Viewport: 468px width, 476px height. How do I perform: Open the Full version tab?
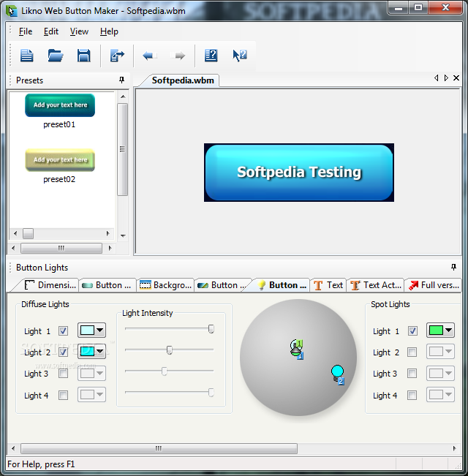pos(434,285)
